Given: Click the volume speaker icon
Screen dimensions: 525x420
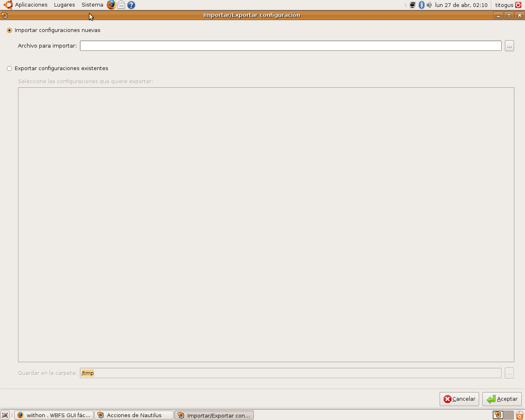Looking at the screenshot, I should (x=429, y=5).
